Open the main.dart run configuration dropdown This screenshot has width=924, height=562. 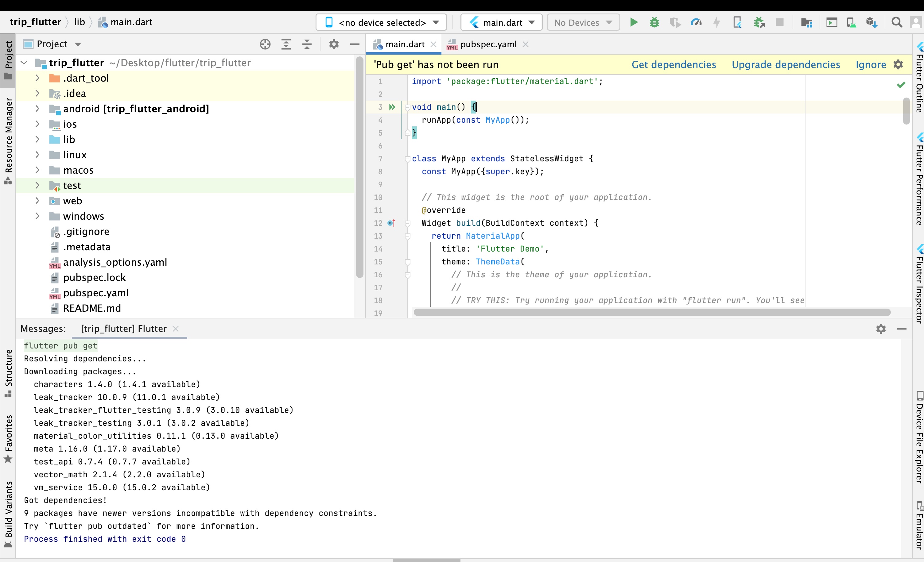(501, 22)
